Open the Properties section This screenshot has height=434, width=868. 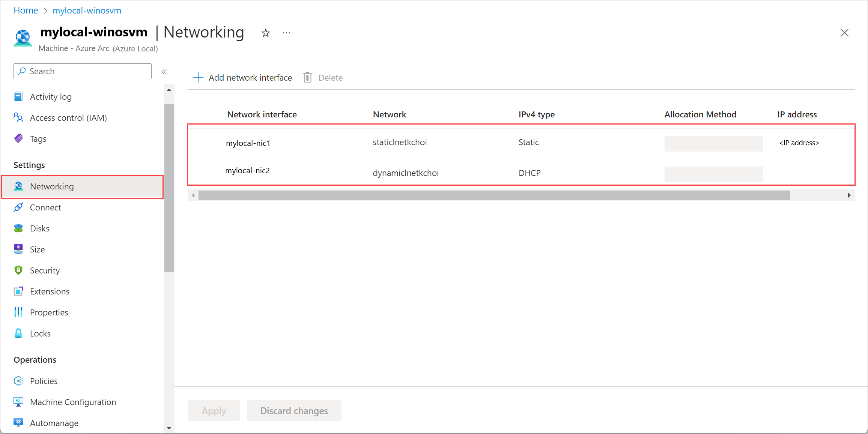click(x=49, y=312)
